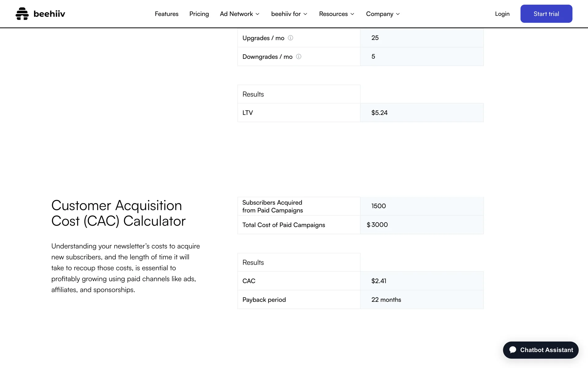The image size is (588, 368).
Task: Select the CAC result value $2.41
Action: pyautogui.click(x=379, y=281)
